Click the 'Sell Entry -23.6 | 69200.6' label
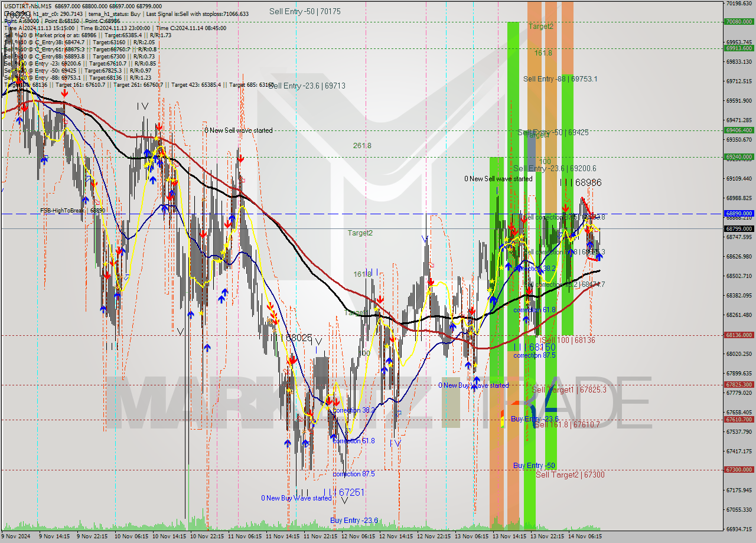Image resolution: width=756 pixels, height=543 pixels. point(555,168)
